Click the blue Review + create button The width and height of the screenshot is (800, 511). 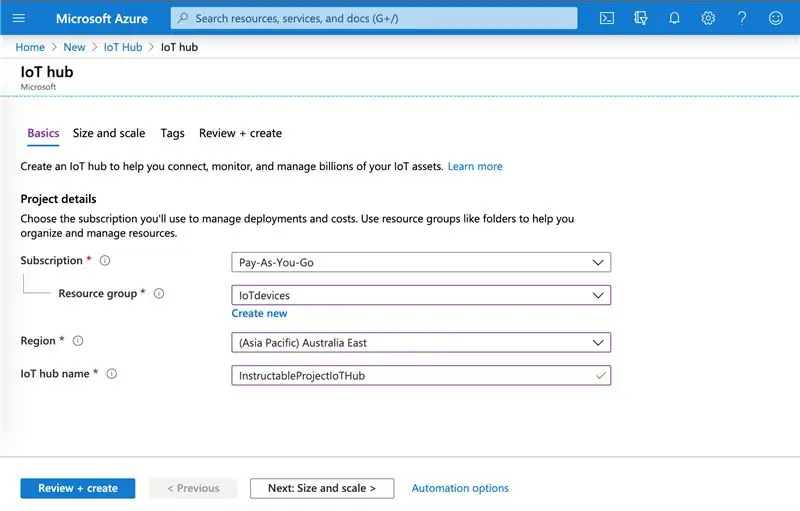coord(78,488)
